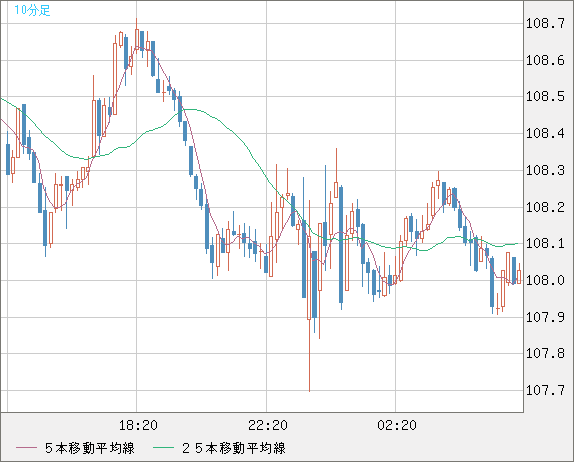Select the 107.8 price axis label
This screenshot has width=574, height=462.
[545, 353]
